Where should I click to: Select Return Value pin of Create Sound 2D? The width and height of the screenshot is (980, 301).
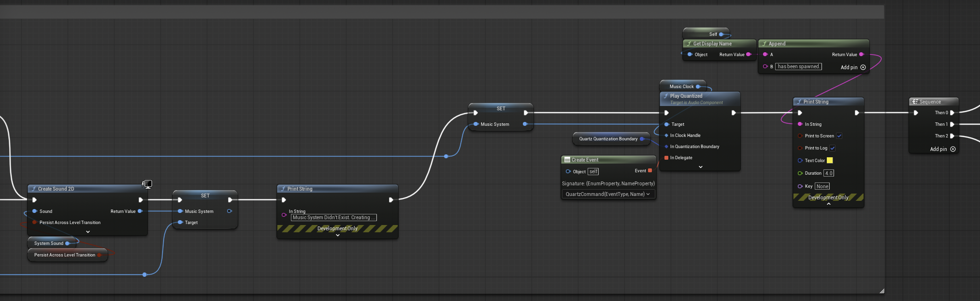[x=140, y=211]
